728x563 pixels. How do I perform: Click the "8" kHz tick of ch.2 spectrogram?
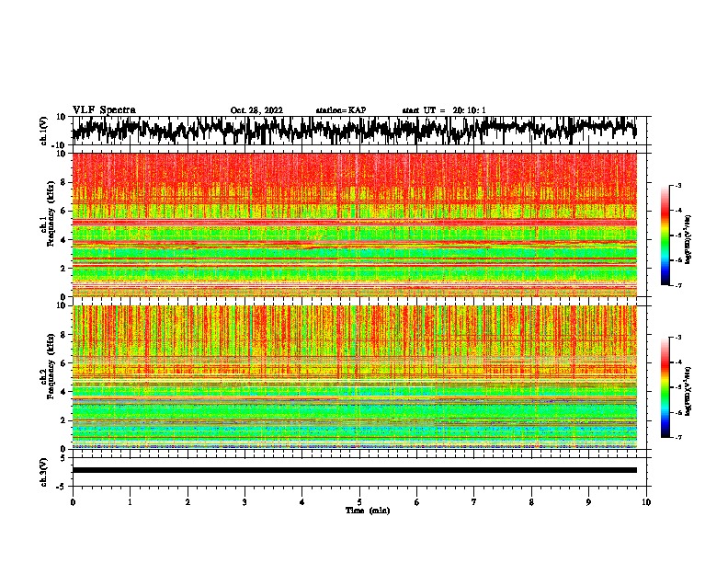(x=63, y=335)
